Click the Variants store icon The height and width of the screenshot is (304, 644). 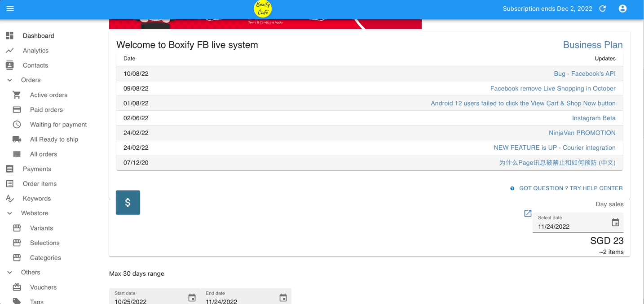(17, 228)
